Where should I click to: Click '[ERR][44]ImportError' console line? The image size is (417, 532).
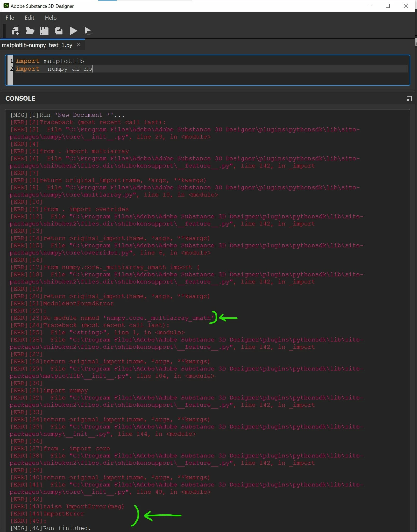click(x=47, y=514)
